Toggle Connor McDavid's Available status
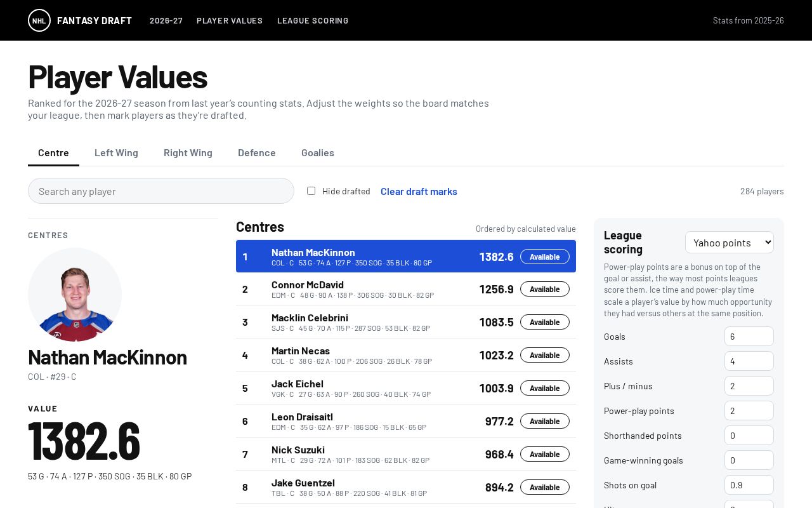This screenshot has height=508, width=812. click(x=545, y=289)
